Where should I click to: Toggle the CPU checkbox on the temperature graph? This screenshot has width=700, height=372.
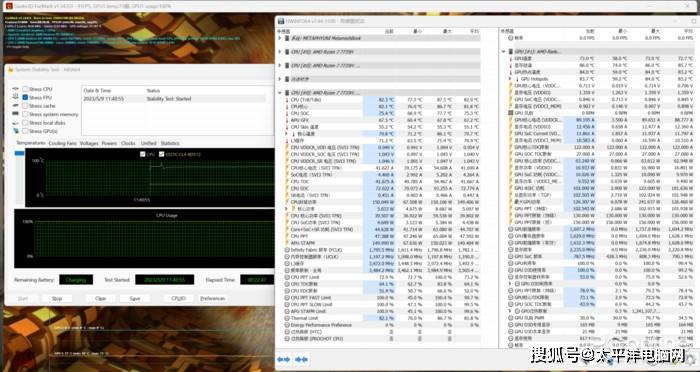pyautogui.click(x=143, y=155)
